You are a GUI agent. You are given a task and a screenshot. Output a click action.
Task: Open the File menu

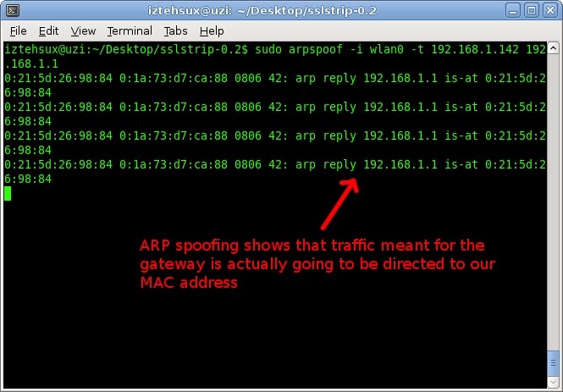pyautogui.click(x=19, y=31)
